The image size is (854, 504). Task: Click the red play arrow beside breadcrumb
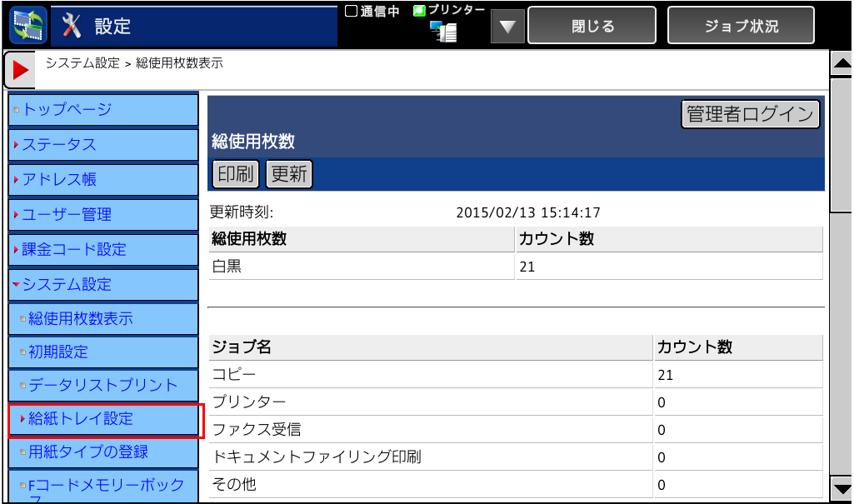20,71
